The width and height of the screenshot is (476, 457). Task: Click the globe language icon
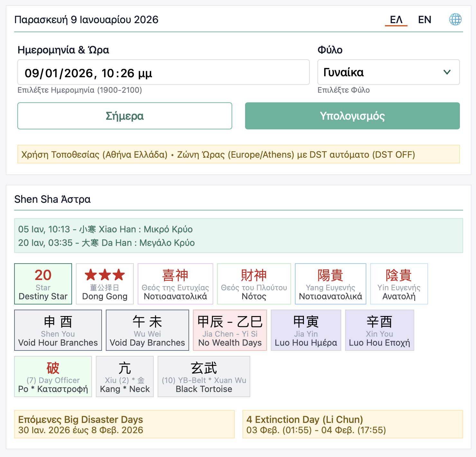pos(455,20)
